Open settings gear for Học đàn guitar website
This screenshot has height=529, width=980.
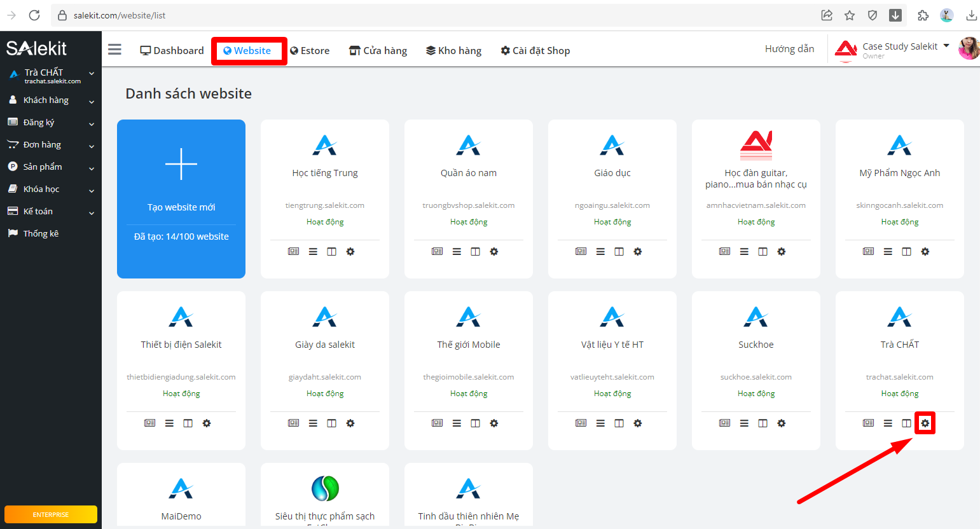pyautogui.click(x=782, y=252)
